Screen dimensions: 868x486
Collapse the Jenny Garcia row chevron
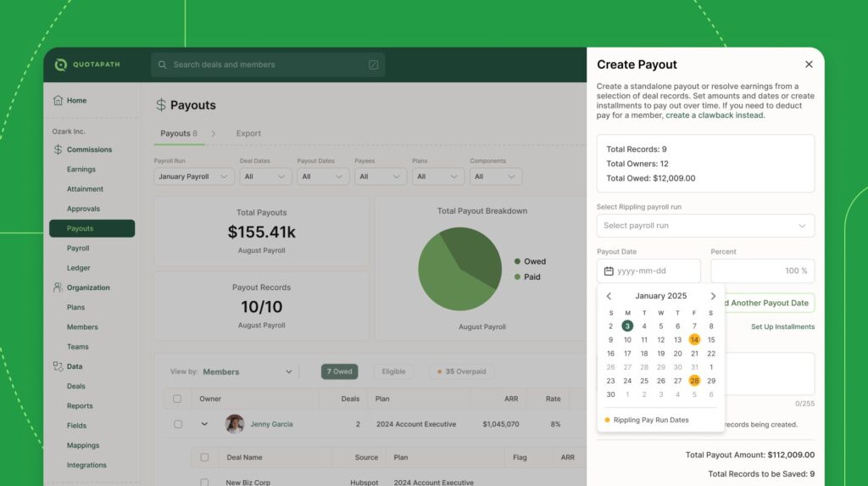tap(204, 424)
